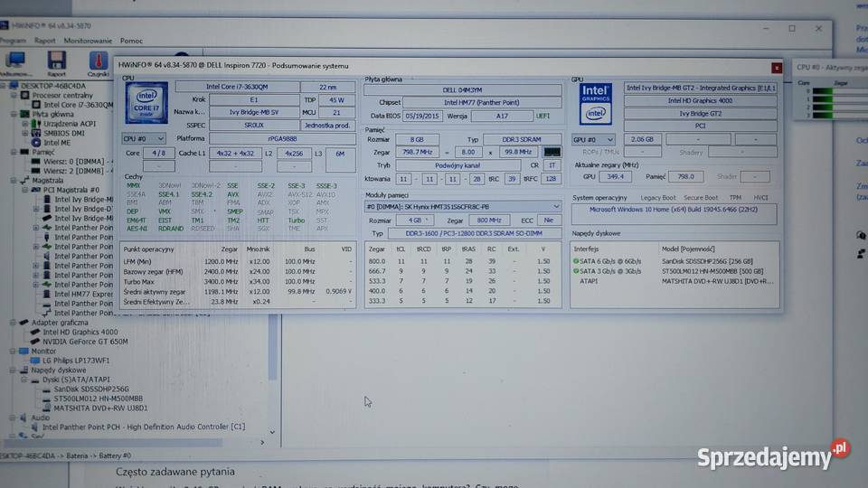Select DESKTOP-46BC4DA root node in tree
Screen dimensions: 868x488
pyautogui.click(x=53, y=86)
